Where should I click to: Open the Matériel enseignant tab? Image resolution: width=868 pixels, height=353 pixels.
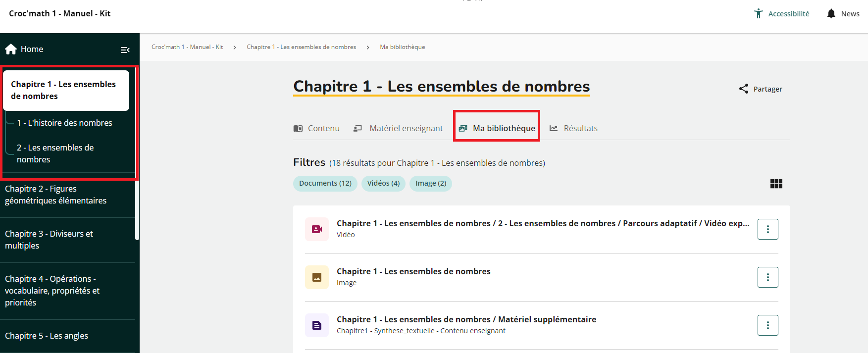399,128
